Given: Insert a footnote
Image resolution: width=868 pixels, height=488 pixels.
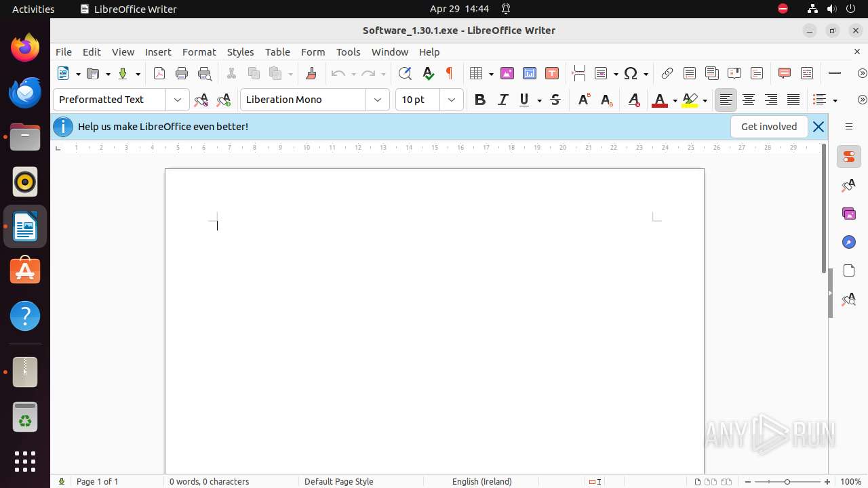Looking at the screenshot, I should 690,73.
